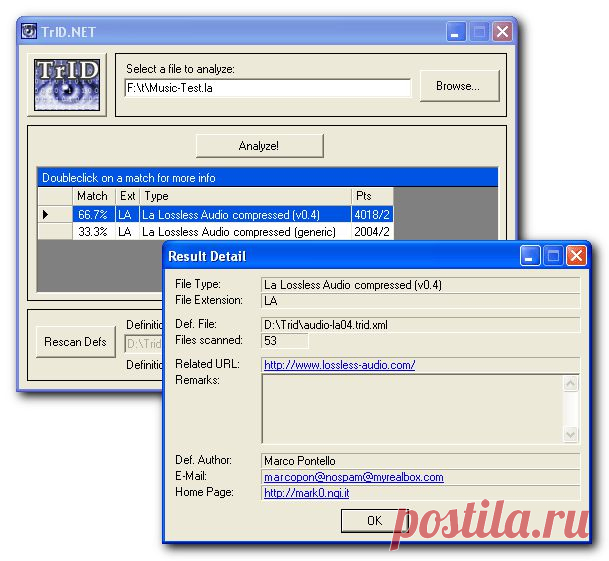This screenshot has width=609, height=561.
Task: Click the marcopon e-mail address link
Action: (353, 477)
